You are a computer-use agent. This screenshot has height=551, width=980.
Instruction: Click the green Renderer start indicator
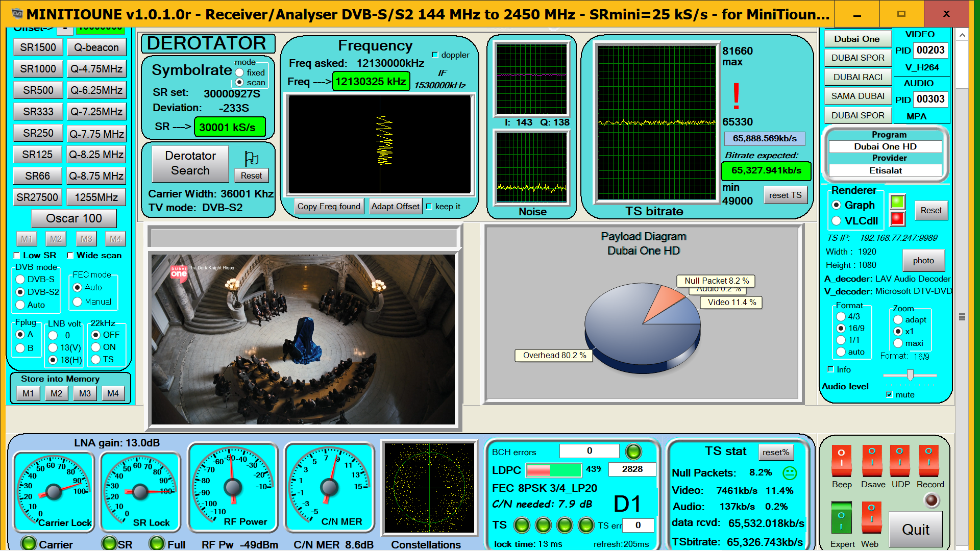pyautogui.click(x=897, y=202)
